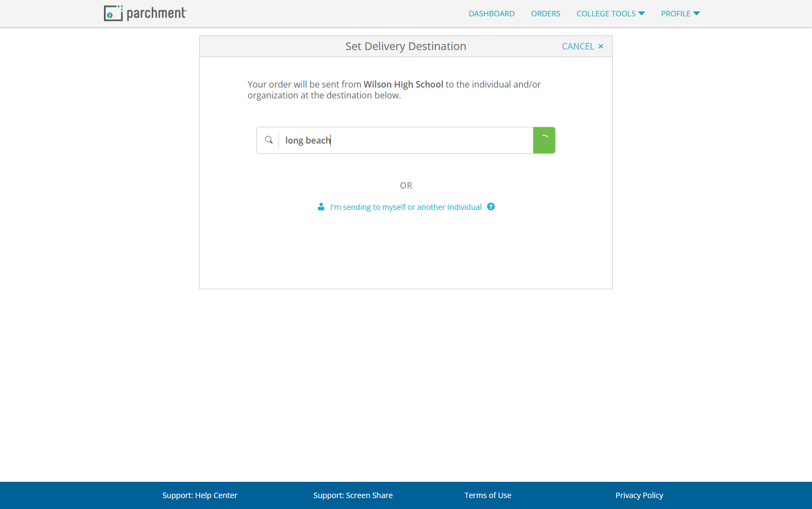
Task: Choose sending to myself or another individual
Action: 405,207
